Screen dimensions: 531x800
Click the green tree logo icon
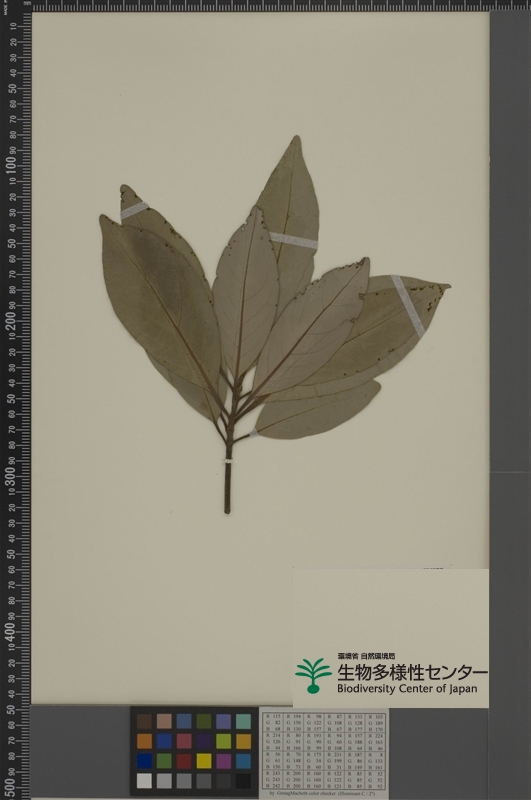(x=313, y=676)
